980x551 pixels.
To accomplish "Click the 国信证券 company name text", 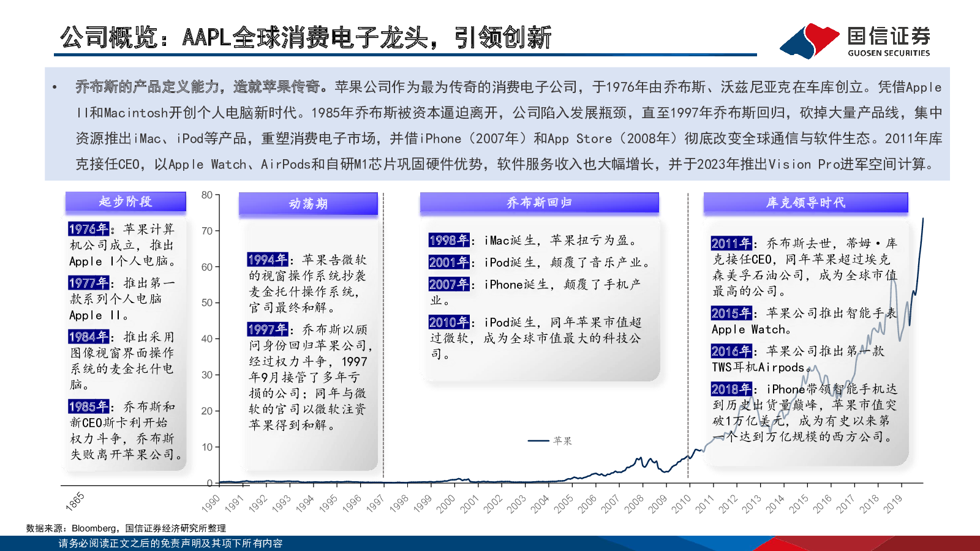I will click(889, 36).
